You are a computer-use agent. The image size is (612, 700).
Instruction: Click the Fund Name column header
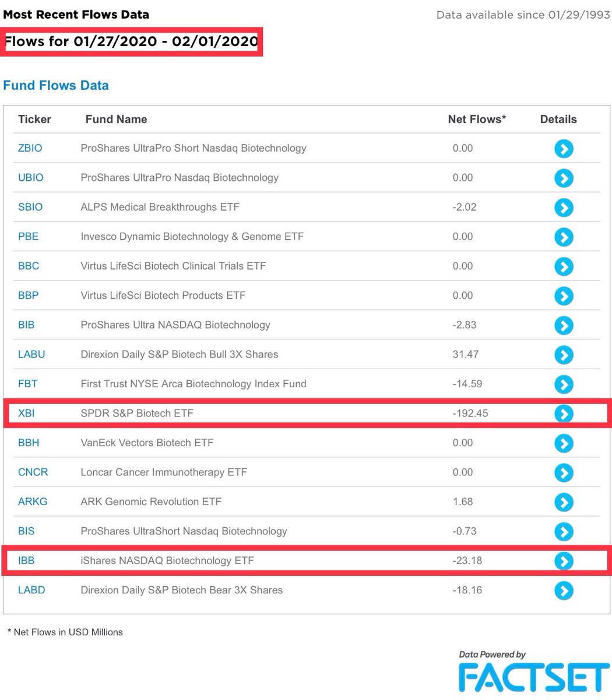[x=116, y=119]
